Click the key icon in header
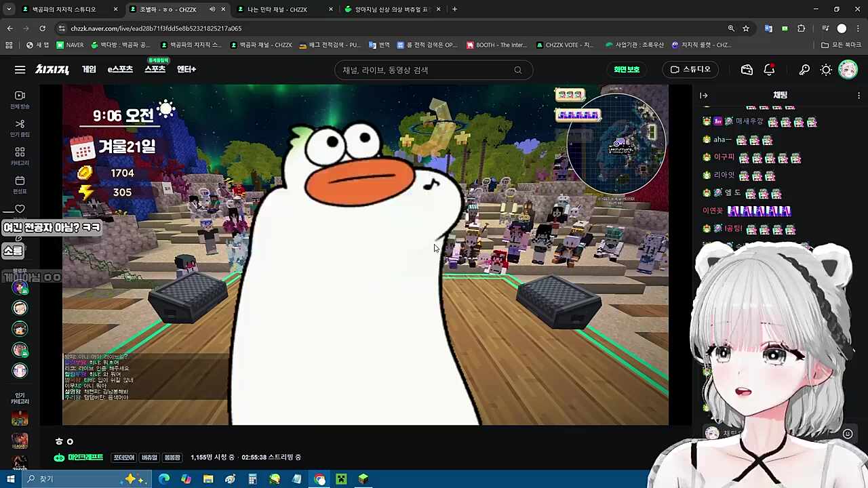Screen dimensions: 868x488 (804, 70)
